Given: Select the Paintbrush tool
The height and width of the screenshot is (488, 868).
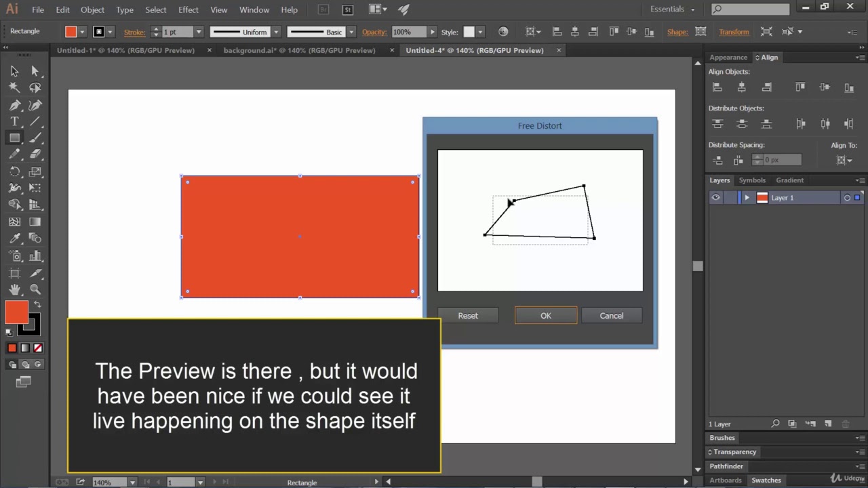Looking at the screenshot, I should click(35, 138).
